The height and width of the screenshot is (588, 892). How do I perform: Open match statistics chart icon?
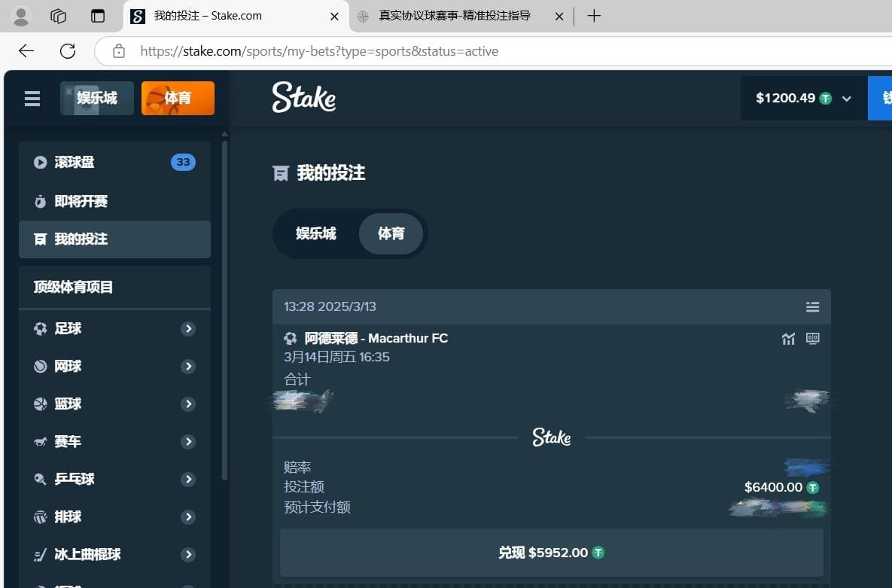point(788,339)
